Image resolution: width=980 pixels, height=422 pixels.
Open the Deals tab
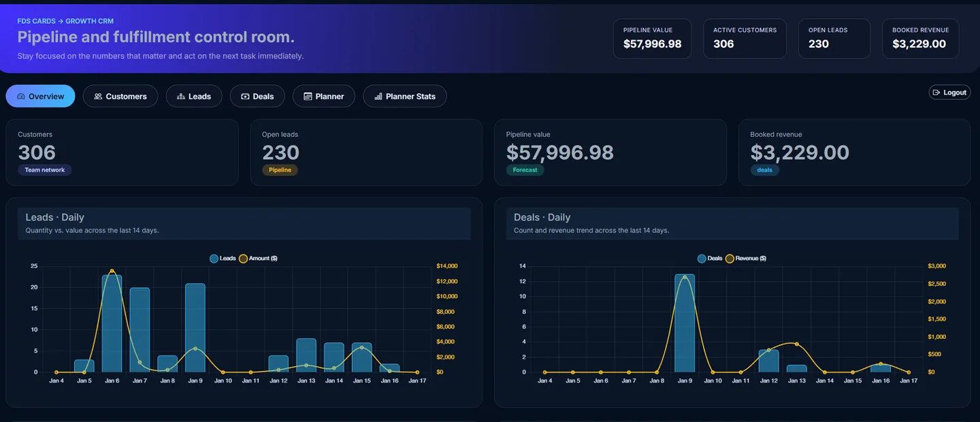coord(257,96)
